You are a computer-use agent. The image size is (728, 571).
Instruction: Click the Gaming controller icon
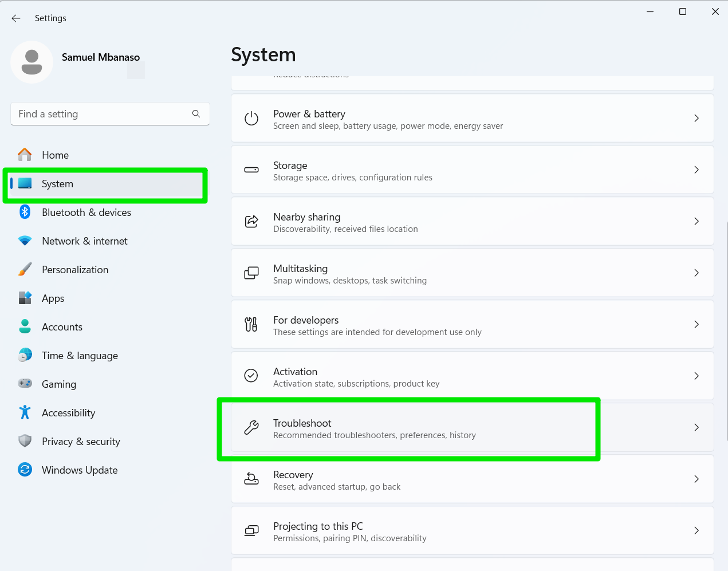pos(25,384)
